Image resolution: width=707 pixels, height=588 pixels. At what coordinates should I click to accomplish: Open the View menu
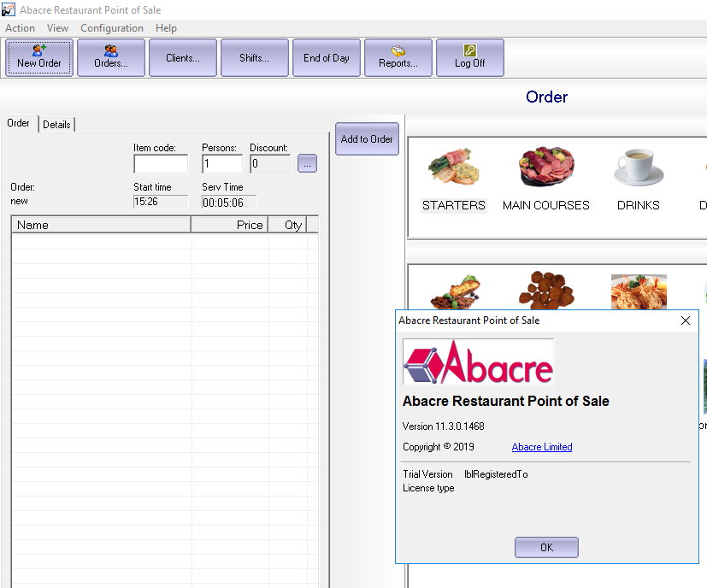[x=58, y=28]
